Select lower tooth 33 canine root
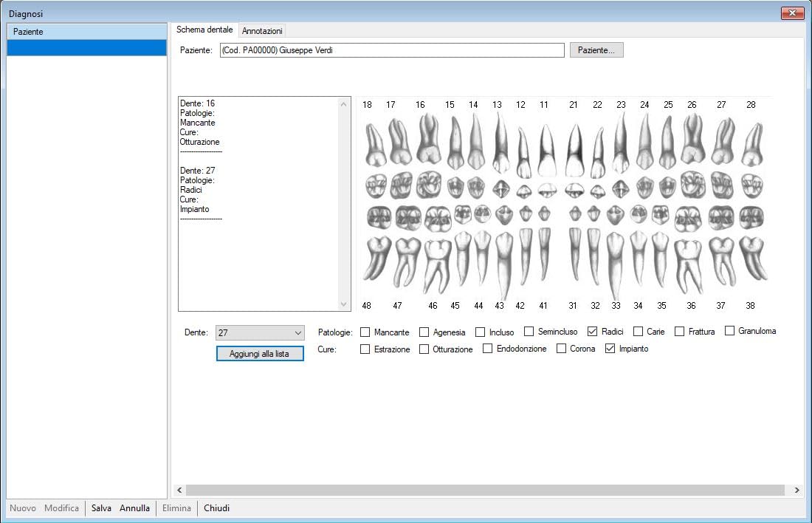This screenshot has width=812, height=523. click(x=615, y=264)
